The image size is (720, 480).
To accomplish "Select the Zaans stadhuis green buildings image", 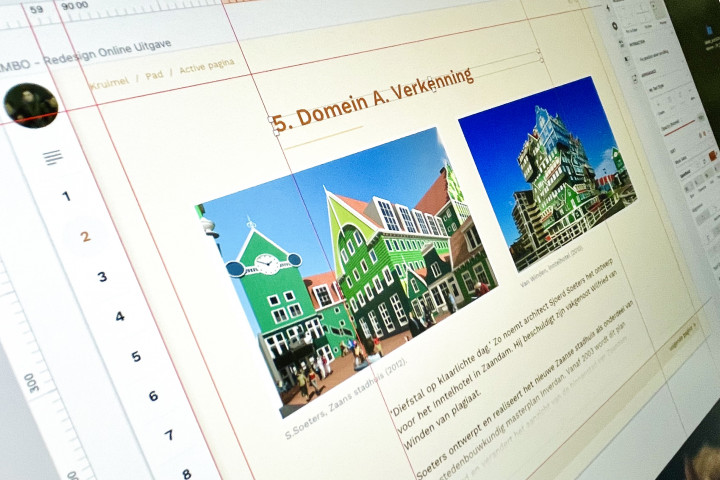I will tap(347, 271).
